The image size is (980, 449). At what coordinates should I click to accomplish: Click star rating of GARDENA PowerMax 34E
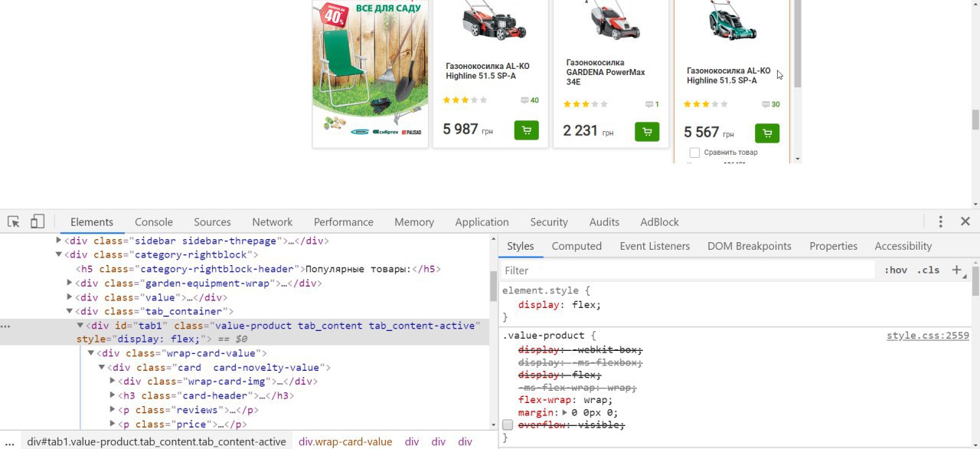click(x=586, y=104)
